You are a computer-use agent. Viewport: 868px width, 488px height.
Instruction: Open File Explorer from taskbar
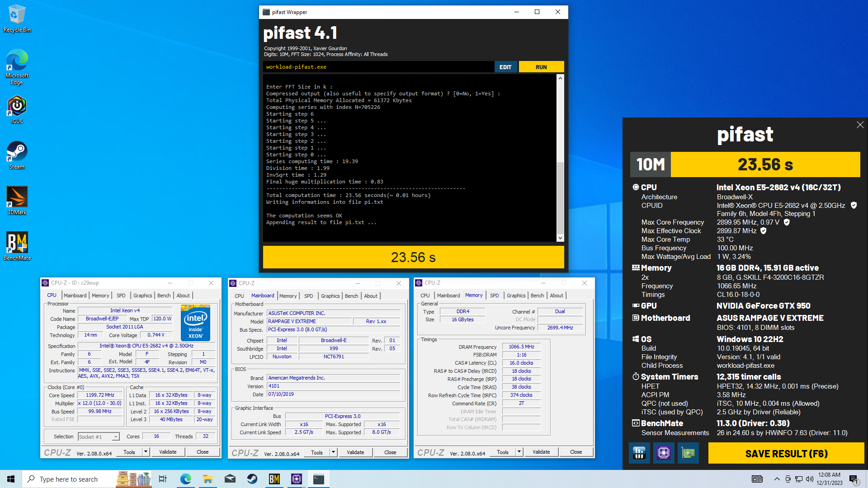(208, 479)
